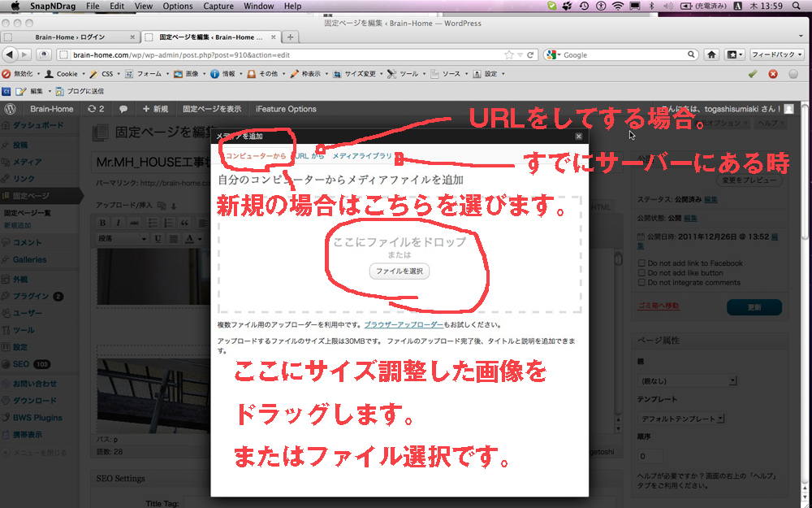Open the 段落 paragraph format dropdown
The width and height of the screenshot is (812, 508).
(123, 238)
